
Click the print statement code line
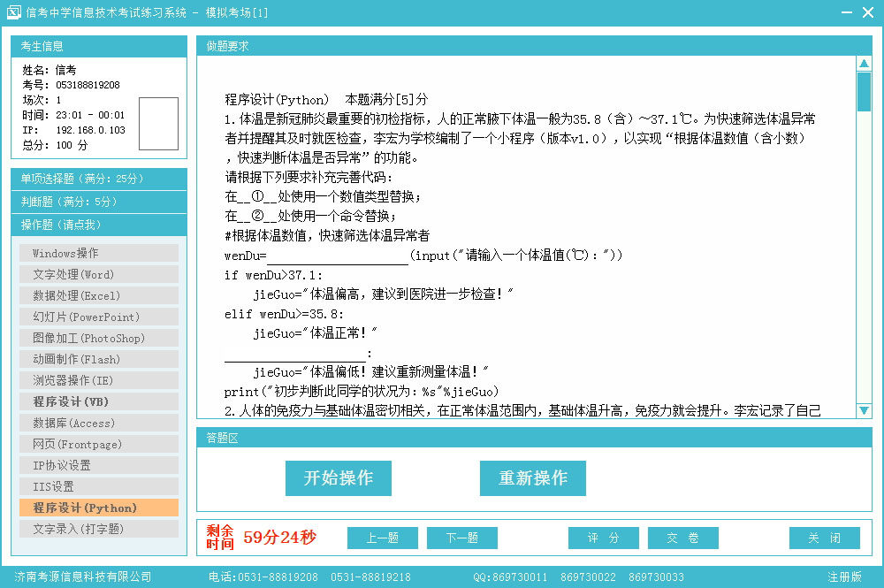point(362,391)
